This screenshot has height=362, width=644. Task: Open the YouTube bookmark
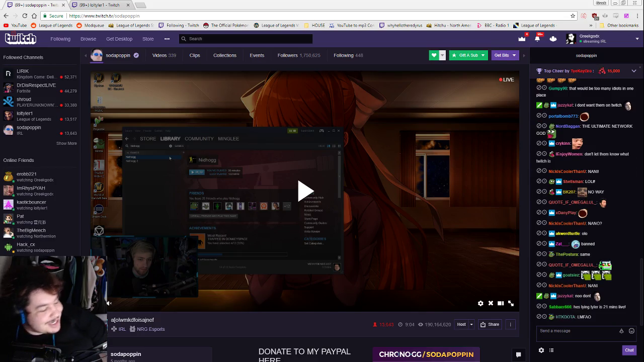(15, 25)
